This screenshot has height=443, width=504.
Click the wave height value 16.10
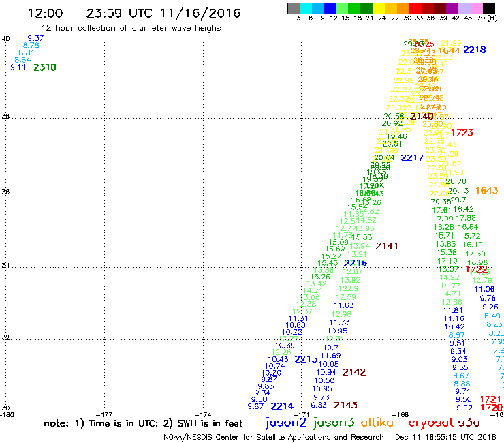(473, 245)
